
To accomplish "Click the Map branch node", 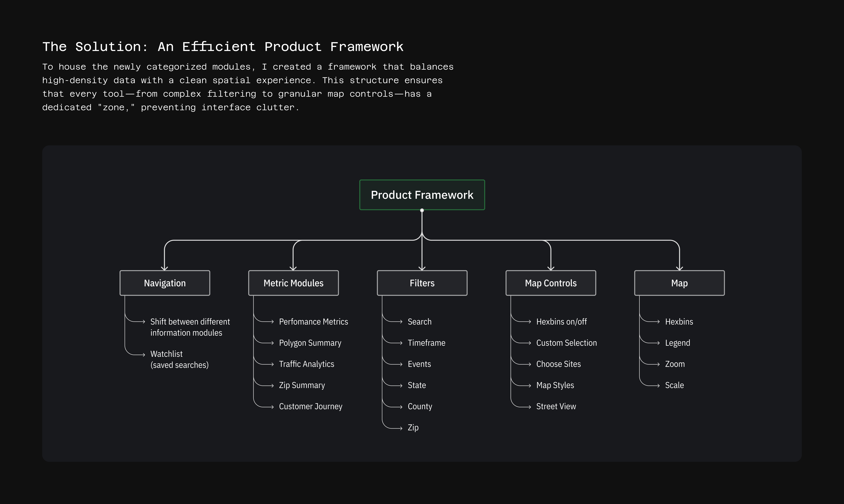I will pyautogui.click(x=679, y=283).
